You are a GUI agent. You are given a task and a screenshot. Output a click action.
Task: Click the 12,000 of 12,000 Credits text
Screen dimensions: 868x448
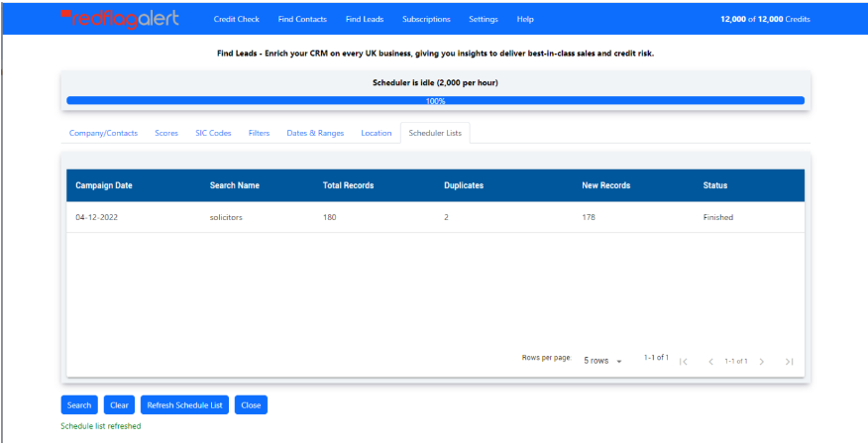765,20
